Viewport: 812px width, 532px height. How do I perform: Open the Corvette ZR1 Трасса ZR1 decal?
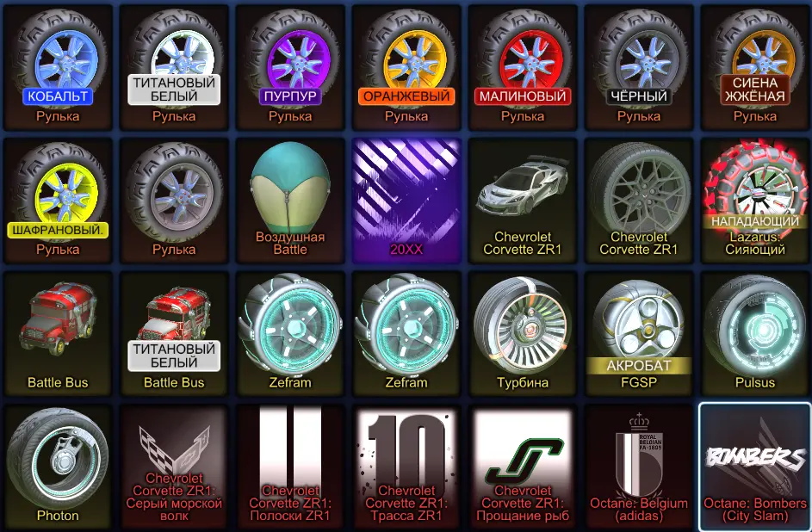[x=406, y=467]
